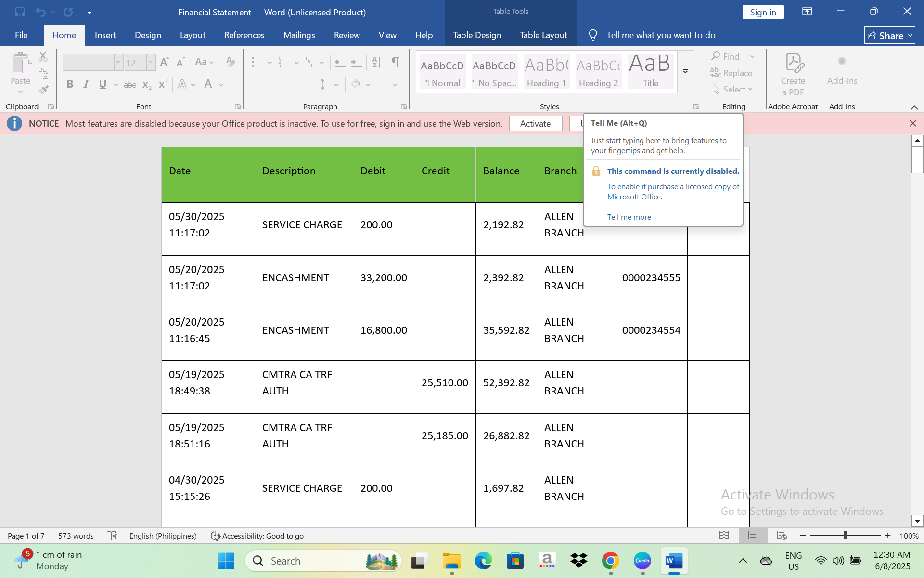Open the font size dropdown
The image size is (924, 578).
click(150, 62)
